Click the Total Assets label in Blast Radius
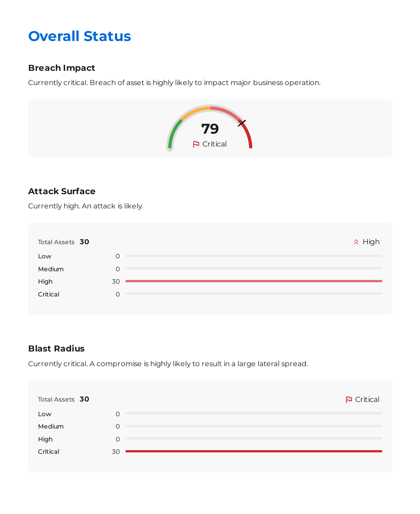This screenshot has height=514, width=420. [56, 399]
